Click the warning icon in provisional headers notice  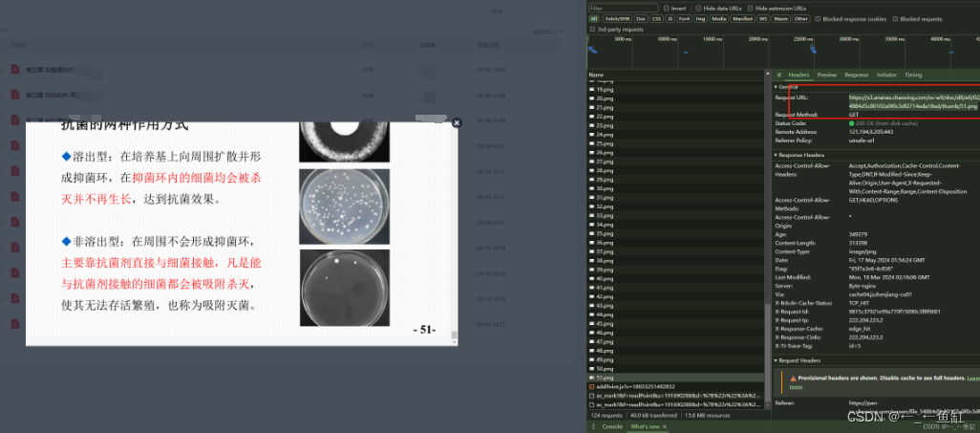[793, 379]
